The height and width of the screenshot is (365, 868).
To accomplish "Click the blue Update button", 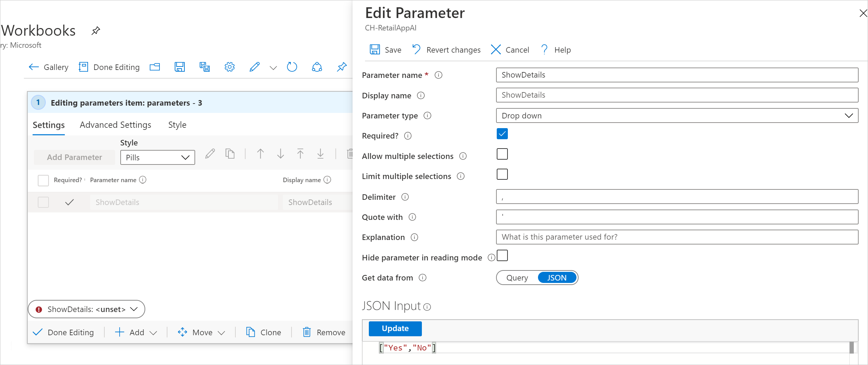I will (x=395, y=329).
